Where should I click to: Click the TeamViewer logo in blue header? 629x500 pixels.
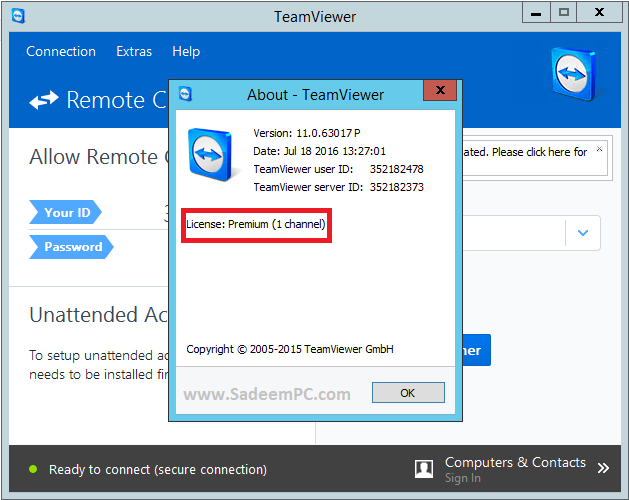pos(573,74)
